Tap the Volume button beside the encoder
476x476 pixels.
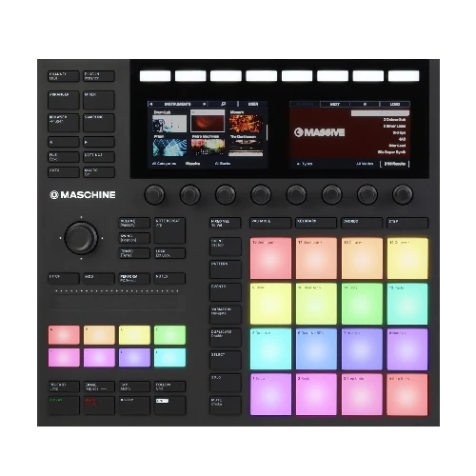click(x=134, y=223)
